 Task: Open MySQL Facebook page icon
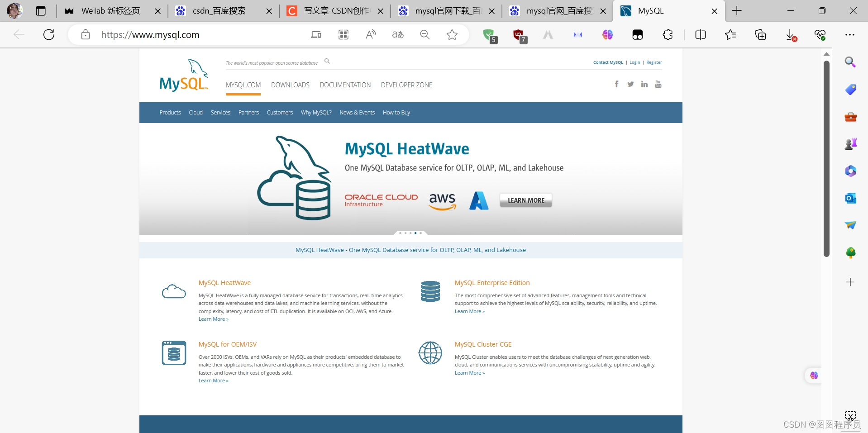pyautogui.click(x=616, y=84)
